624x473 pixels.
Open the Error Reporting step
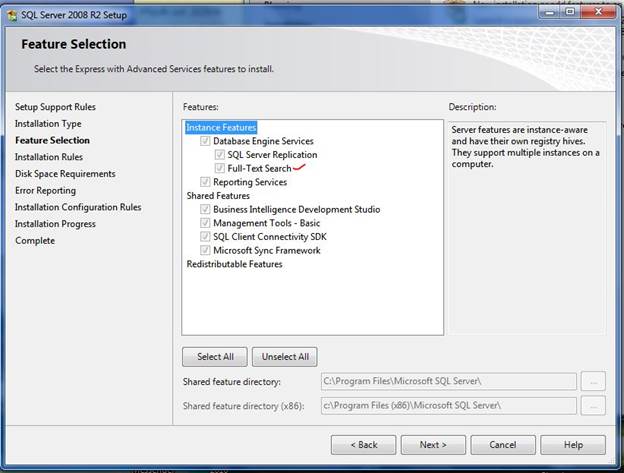click(x=45, y=190)
